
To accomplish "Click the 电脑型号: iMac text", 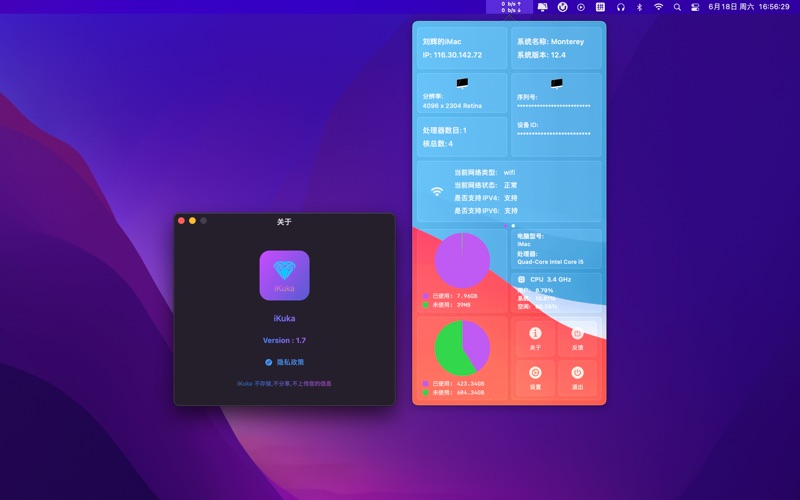I will 531,240.
